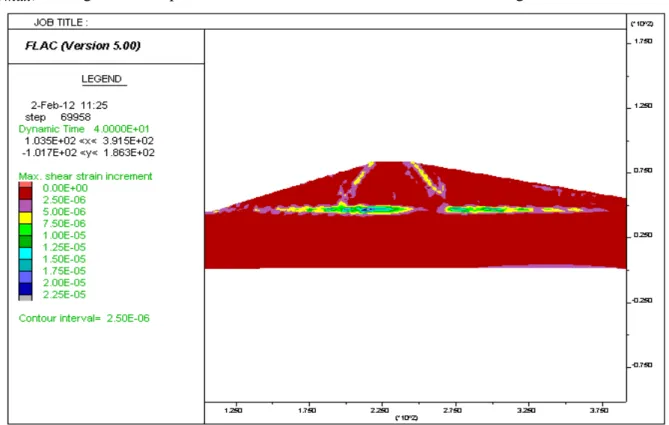The height and width of the screenshot is (425, 669).
Task: Click the 5.00E-06 legend value
Action: [64, 212]
